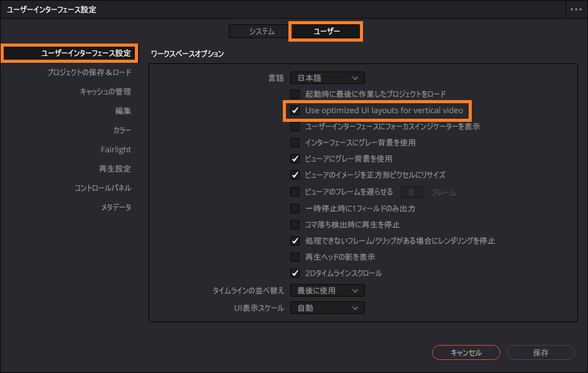Open 編集 settings page
The height and width of the screenshot is (373, 588).
click(123, 111)
